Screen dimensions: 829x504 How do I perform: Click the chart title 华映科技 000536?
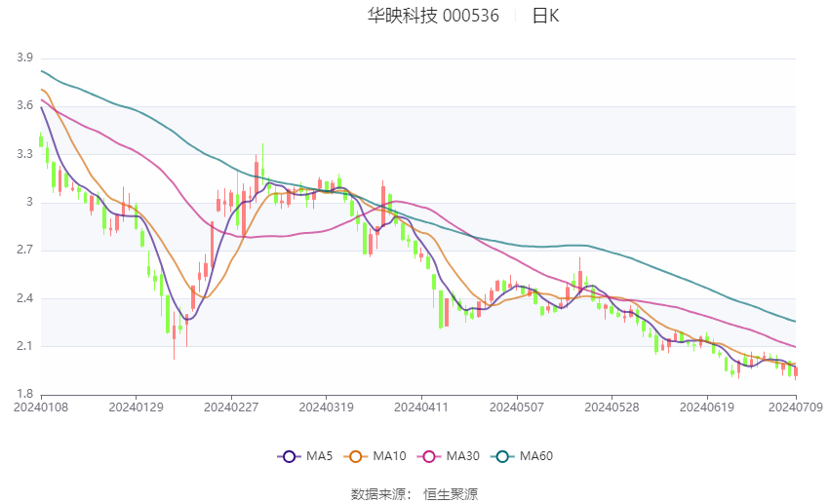point(433,16)
